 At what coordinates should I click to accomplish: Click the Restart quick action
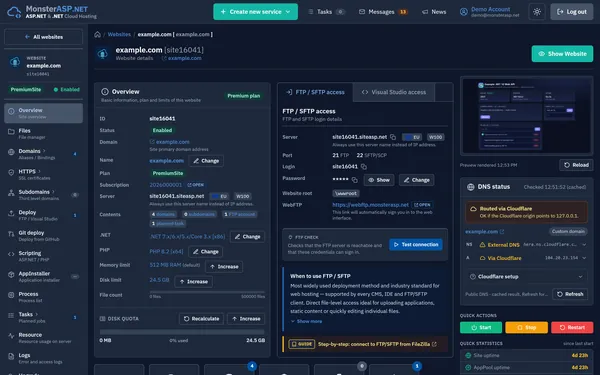pyautogui.click(x=572, y=328)
